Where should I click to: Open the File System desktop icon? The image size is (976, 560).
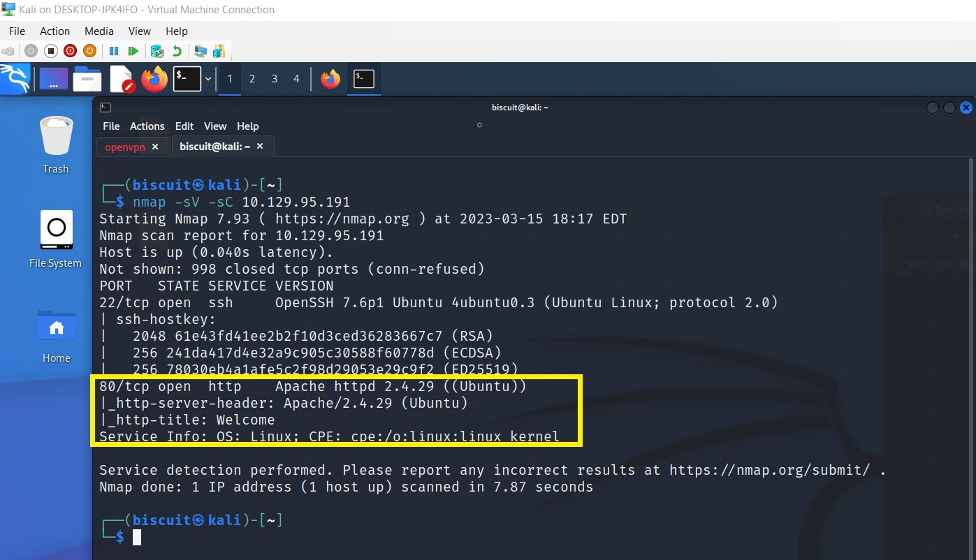click(56, 240)
